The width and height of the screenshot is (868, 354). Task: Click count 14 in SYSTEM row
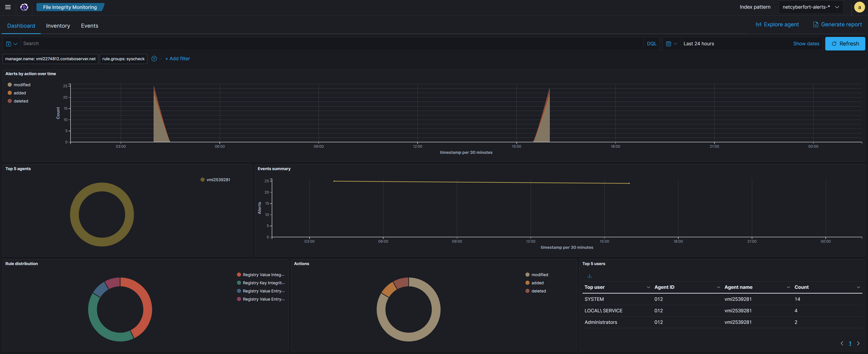pyautogui.click(x=797, y=299)
